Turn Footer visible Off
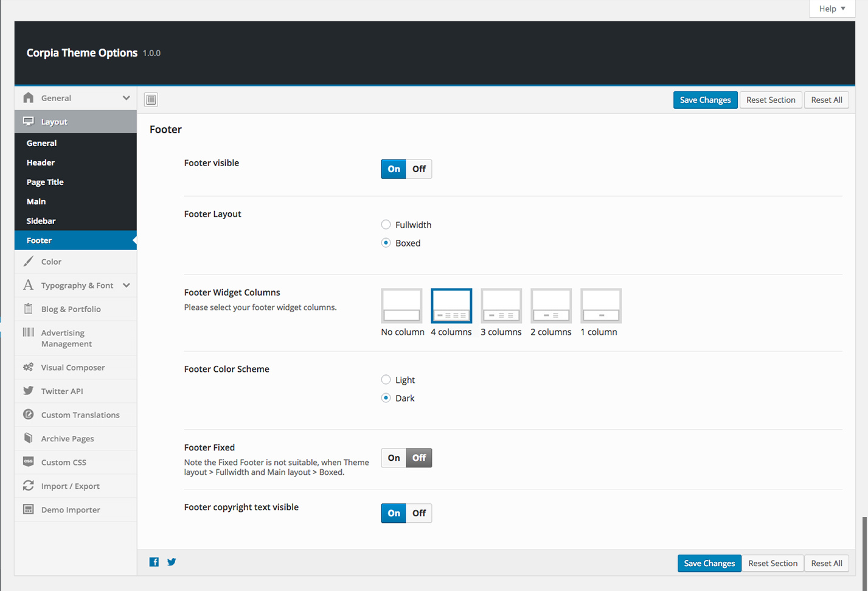The image size is (868, 591). 419,169
